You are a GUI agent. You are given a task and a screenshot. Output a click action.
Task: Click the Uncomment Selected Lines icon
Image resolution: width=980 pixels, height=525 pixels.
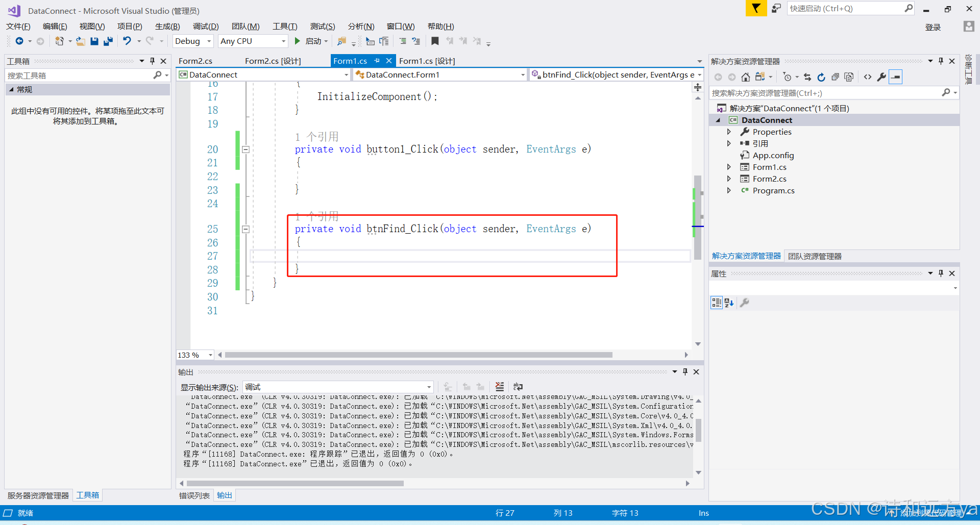pos(416,41)
